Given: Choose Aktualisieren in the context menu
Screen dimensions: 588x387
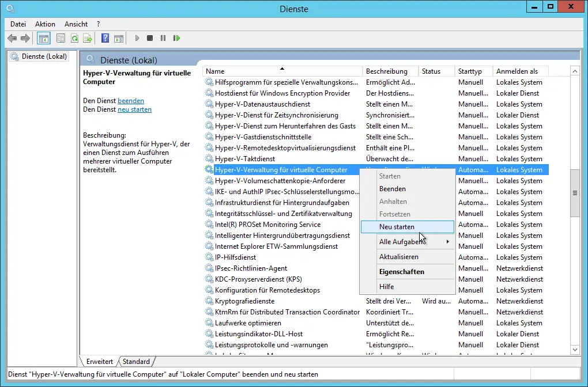Looking at the screenshot, I should click(407, 257).
